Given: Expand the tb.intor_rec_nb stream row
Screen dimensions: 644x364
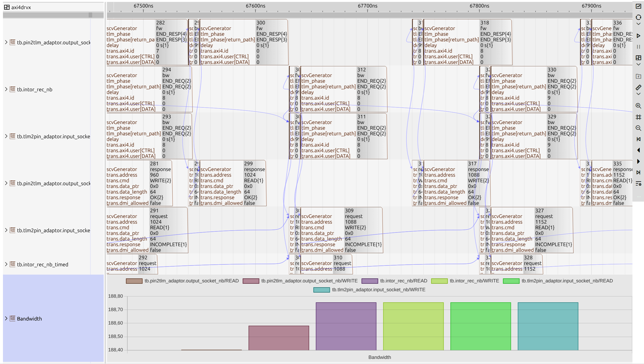Looking at the screenshot, I should click(6, 89).
